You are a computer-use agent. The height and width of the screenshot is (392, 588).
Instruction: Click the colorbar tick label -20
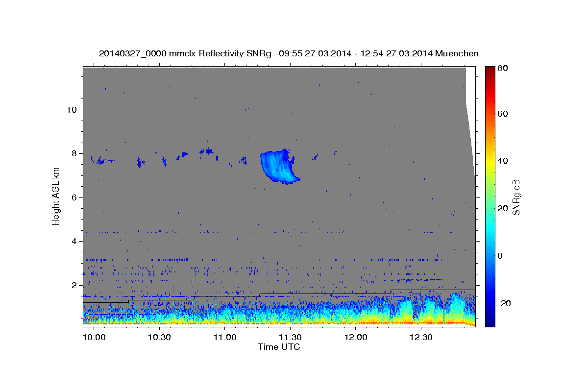(504, 303)
